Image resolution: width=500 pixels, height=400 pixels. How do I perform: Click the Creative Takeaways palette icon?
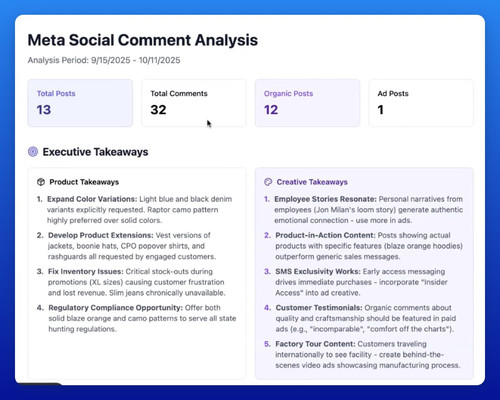click(x=268, y=182)
